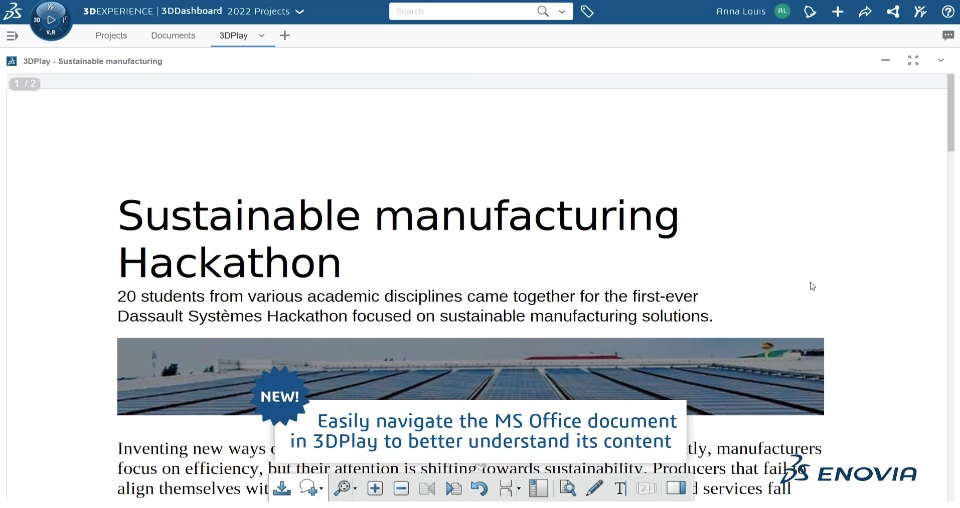Click the rotate page counter-clockwise icon
Image resolution: width=960 pixels, height=508 pixels.
point(479,488)
